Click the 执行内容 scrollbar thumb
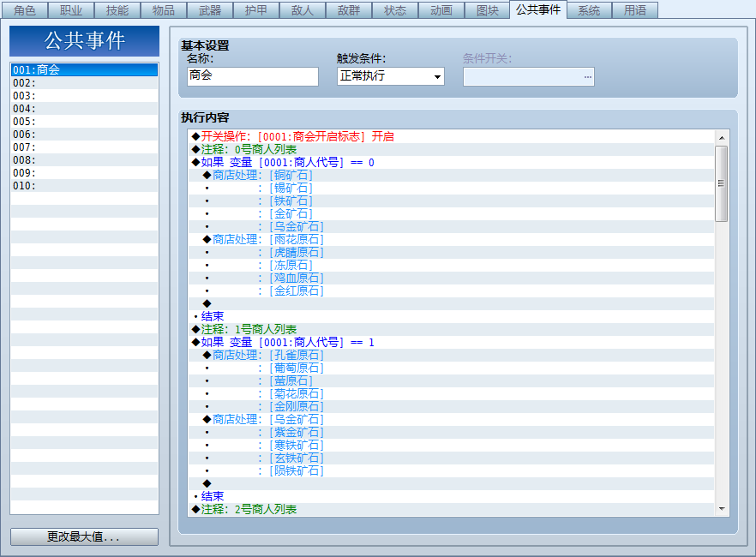The height and width of the screenshot is (557, 756). (722, 183)
